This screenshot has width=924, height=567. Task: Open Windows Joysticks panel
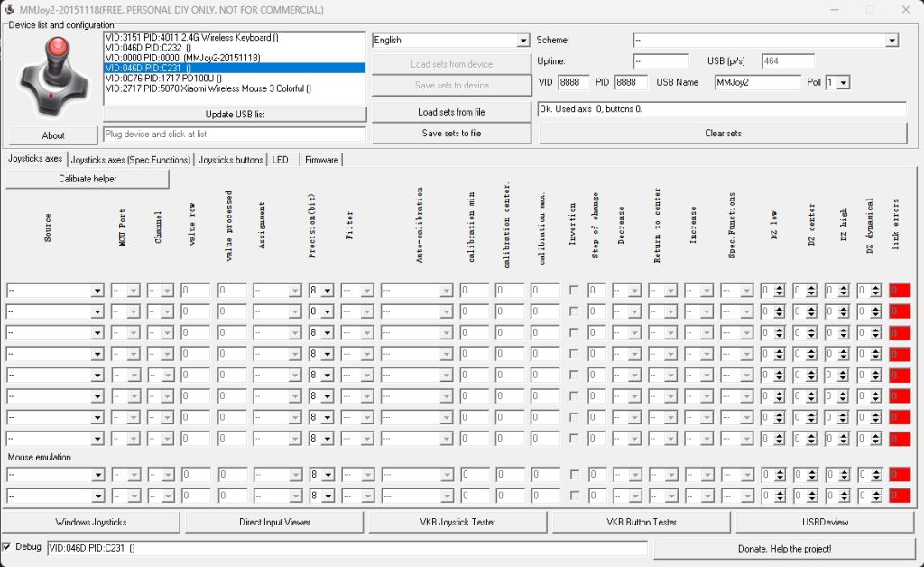[x=91, y=522]
